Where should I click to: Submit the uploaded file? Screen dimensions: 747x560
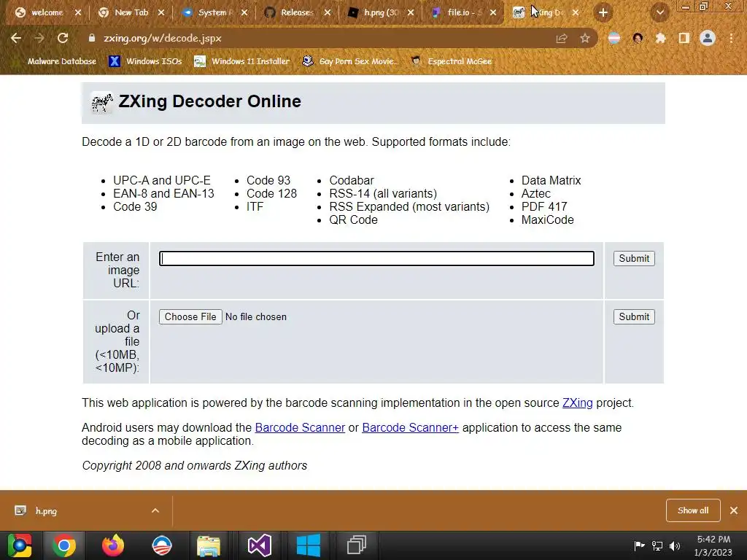point(634,317)
